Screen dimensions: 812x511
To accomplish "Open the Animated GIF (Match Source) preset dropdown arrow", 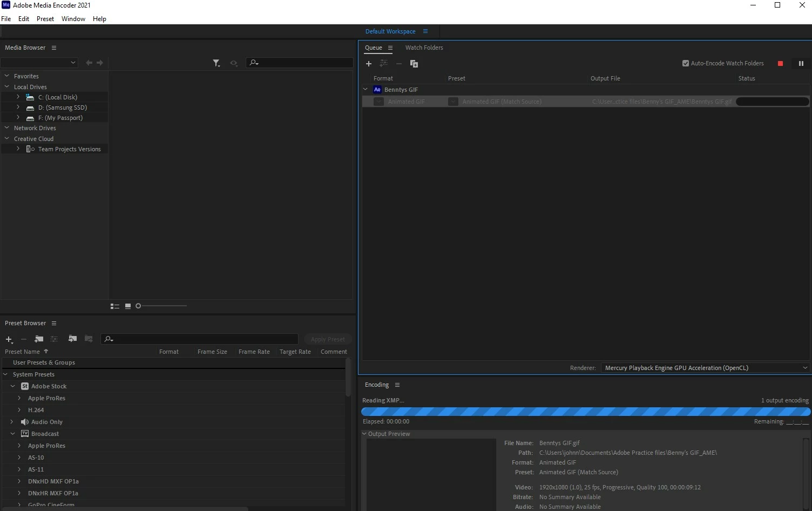I will pyautogui.click(x=454, y=102).
